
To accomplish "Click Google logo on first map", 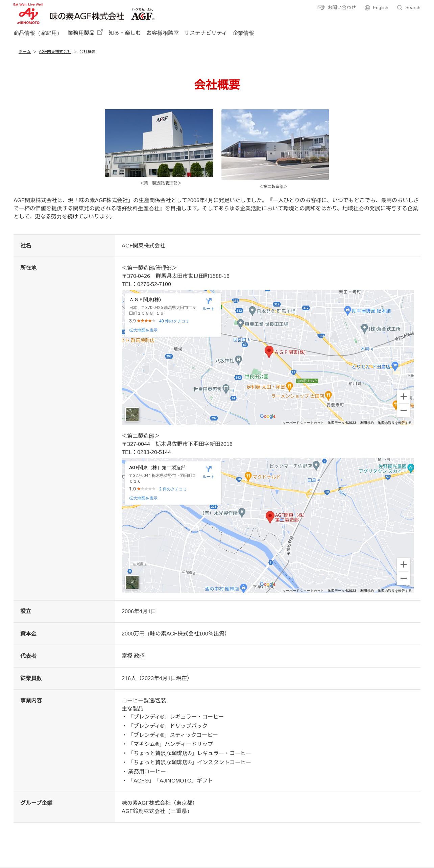I will tap(268, 416).
